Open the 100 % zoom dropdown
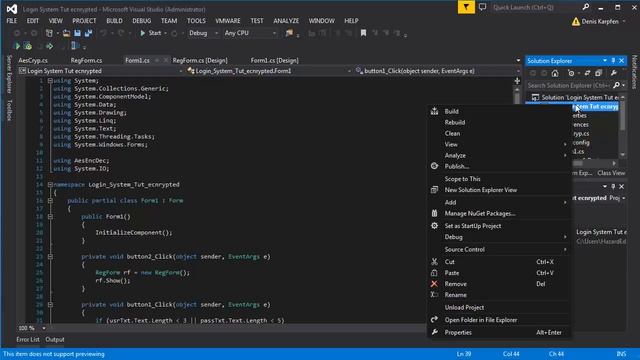The image size is (640, 360). pyautogui.click(x=44, y=328)
